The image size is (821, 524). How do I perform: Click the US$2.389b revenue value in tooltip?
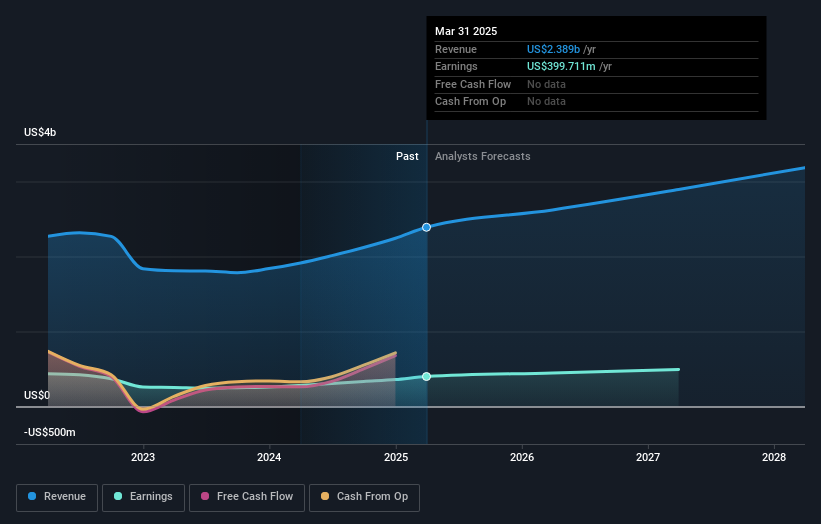coord(553,49)
